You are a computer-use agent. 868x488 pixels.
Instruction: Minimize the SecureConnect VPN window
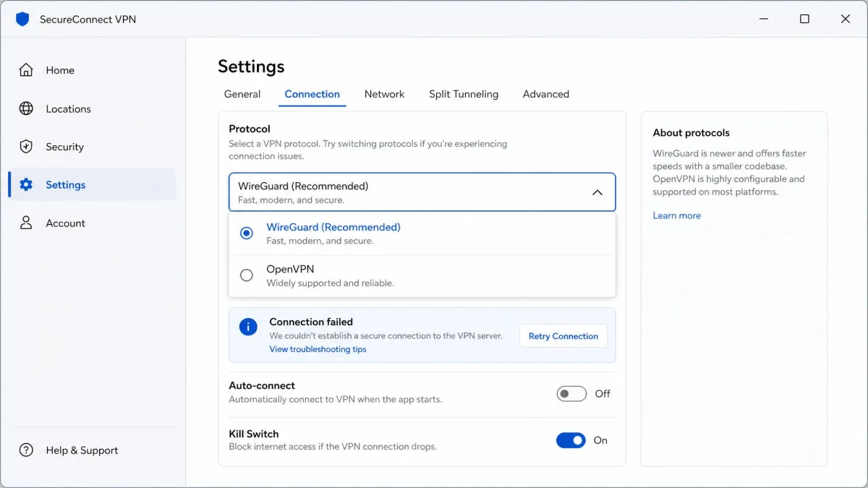763,19
